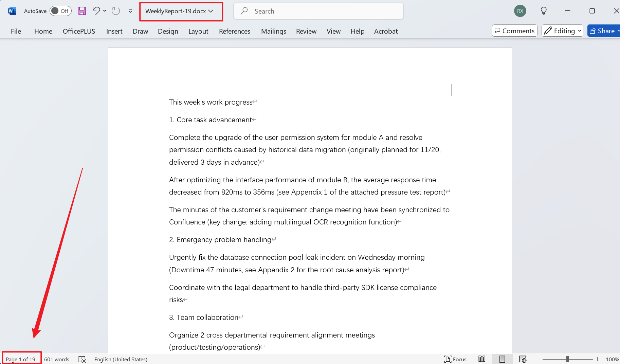This screenshot has width=620, height=364.
Task: Redo the last action
Action: pos(115,11)
